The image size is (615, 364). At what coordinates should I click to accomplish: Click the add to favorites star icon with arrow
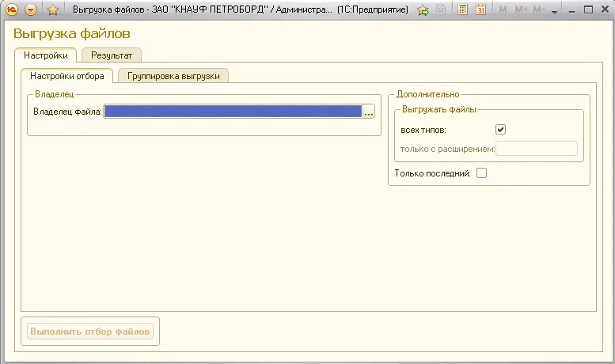pos(423,9)
